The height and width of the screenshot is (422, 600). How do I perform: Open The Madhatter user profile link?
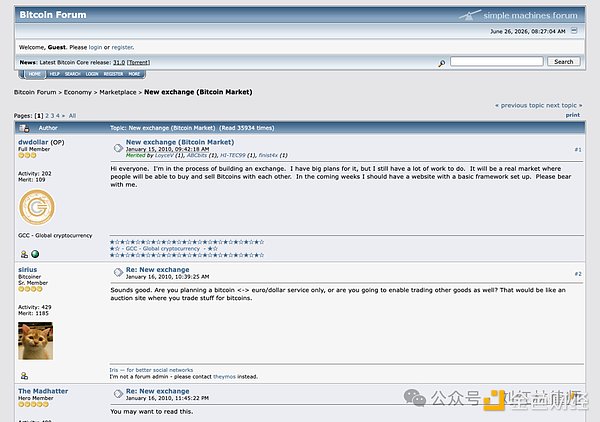click(x=43, y=391)
